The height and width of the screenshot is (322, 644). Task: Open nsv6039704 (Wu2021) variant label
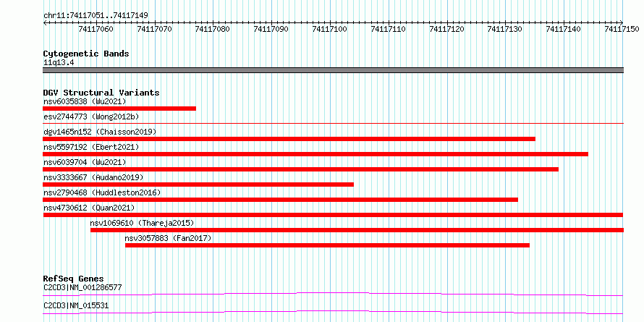click(x=85, y=162)
